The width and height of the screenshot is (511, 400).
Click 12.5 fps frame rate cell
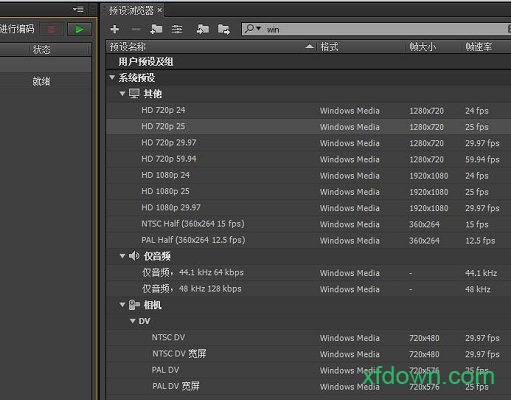(480, 241)
